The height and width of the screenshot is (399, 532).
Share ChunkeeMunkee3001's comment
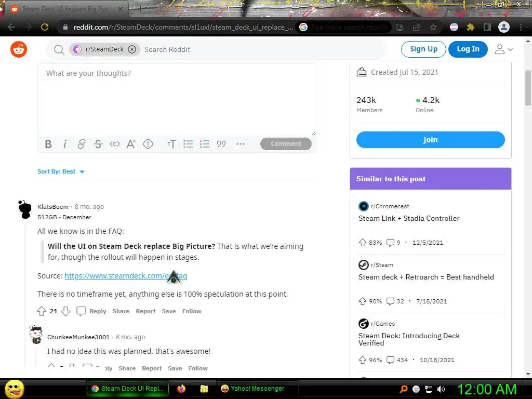click(x=127, y=368)
